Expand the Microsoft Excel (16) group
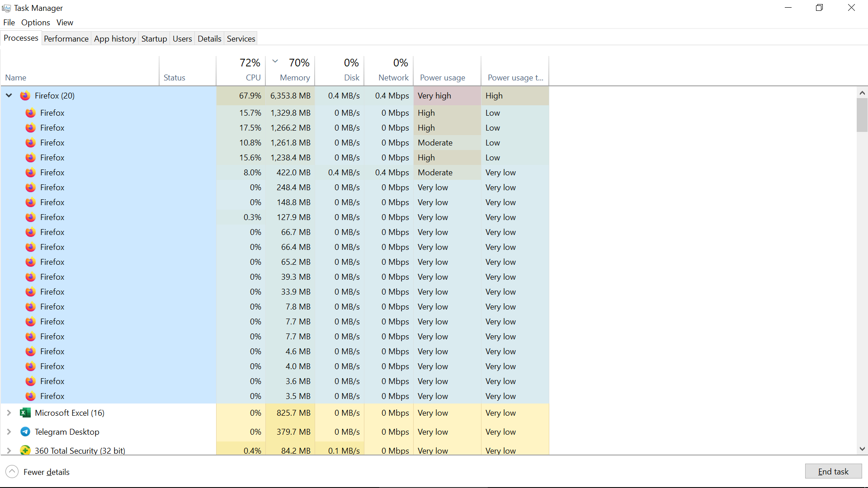 pyautogui.click(x=9, y=413)
